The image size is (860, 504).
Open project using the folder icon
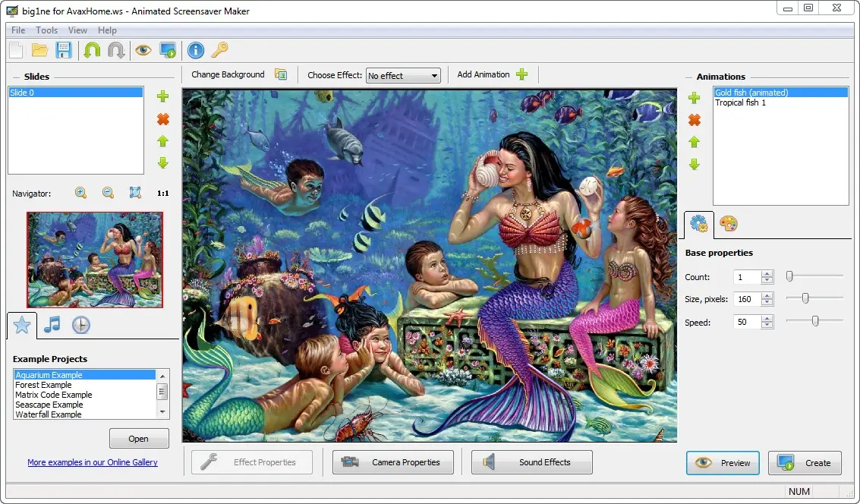click(x=39, y=50)
